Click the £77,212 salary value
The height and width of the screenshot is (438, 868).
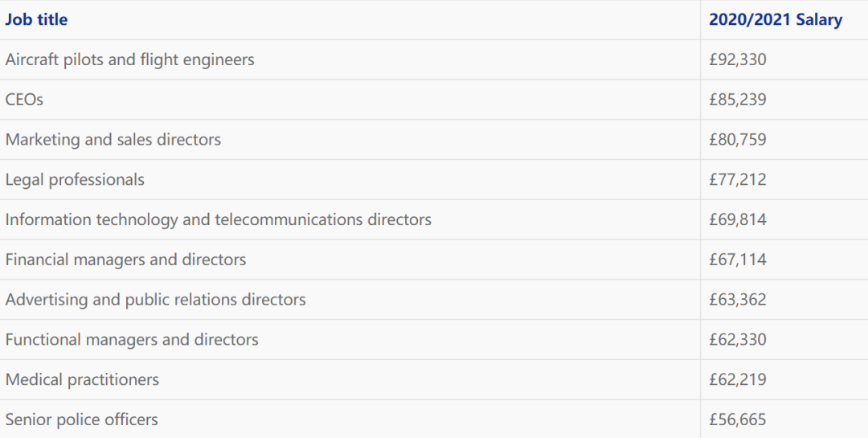[738, 179]
